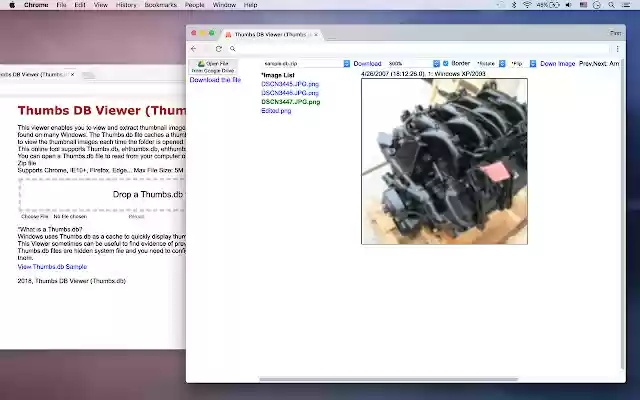Screen dimensions: 640x400
Task: Open the History menu in the menu bar
Action: [x=126, y=5]
